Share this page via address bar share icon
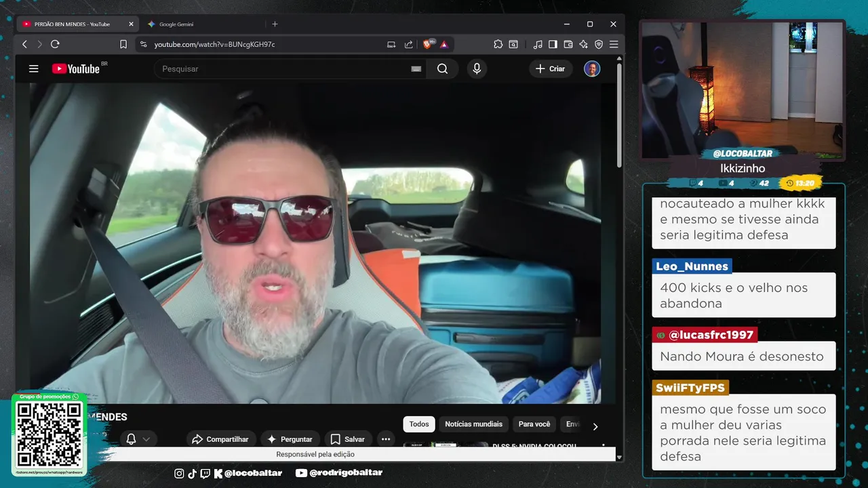The image size is (868, 488). [x=408, y=44]
